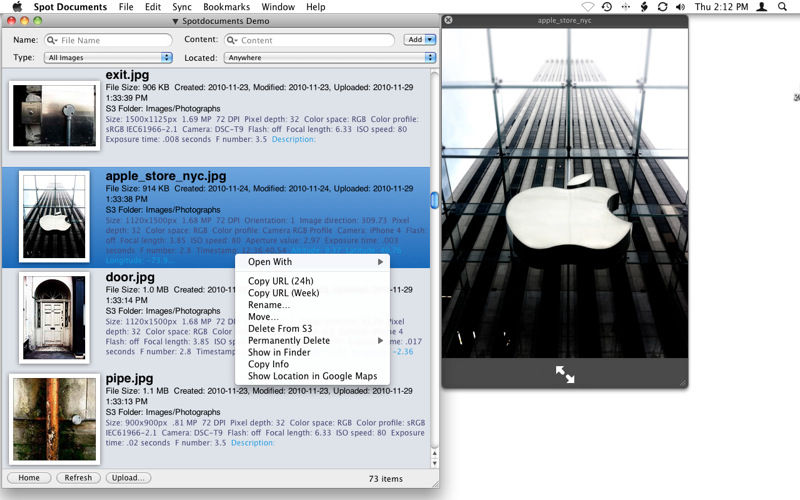Click the 73 items status text
This screenshot has height=500, width=800.
pos(386,479)
